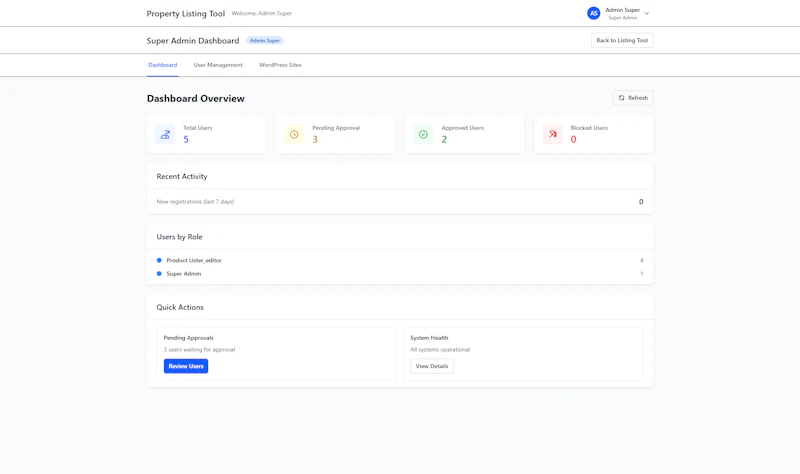Click the Total Users people icon
Image resolution: width=800 pixels, height=474 pixels.
coord(165,135)
